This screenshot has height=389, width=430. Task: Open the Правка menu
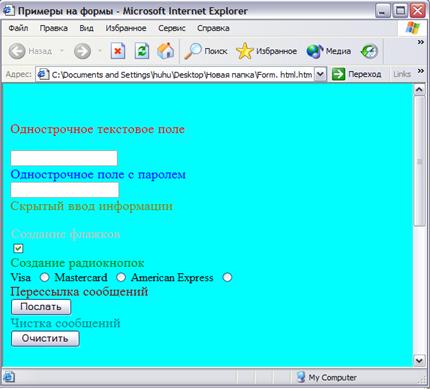tap(53, 28)
